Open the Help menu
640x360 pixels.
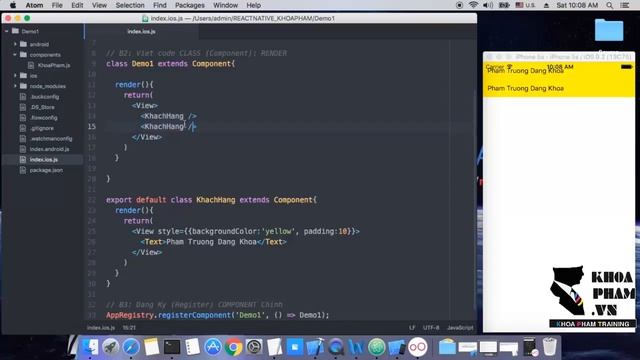tap(253, 5)
